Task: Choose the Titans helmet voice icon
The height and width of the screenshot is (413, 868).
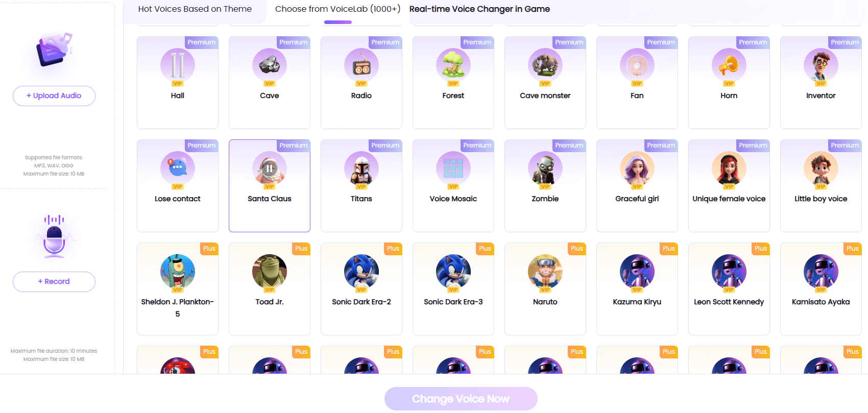Action: (361, 168)
